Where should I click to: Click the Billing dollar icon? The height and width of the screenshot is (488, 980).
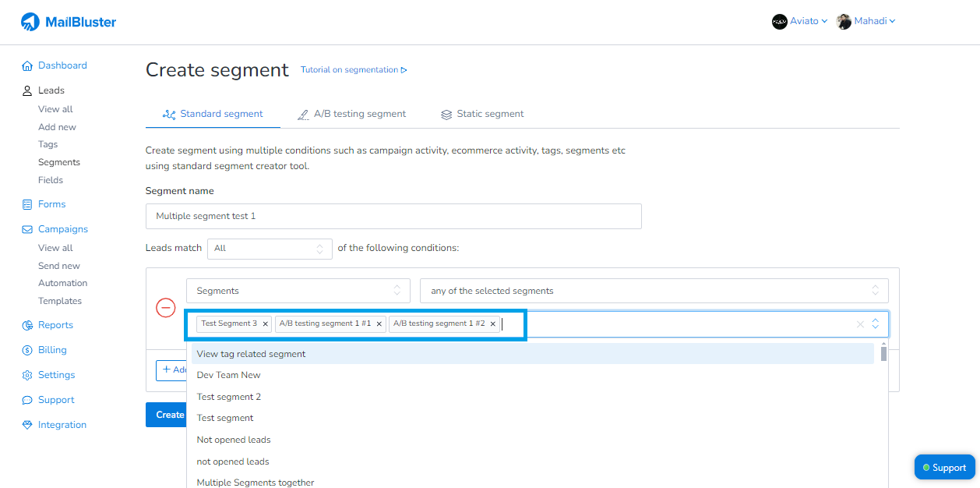click(x=27, y=351)
